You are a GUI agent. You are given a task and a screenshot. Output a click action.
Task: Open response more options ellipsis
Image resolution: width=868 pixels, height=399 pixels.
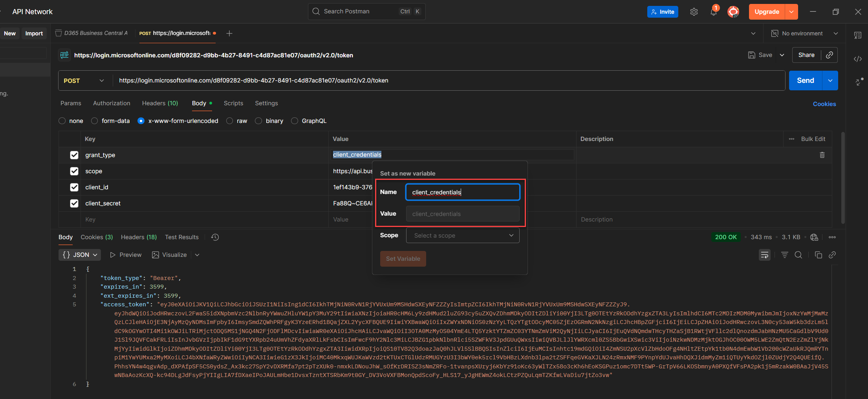click(832, 237)
